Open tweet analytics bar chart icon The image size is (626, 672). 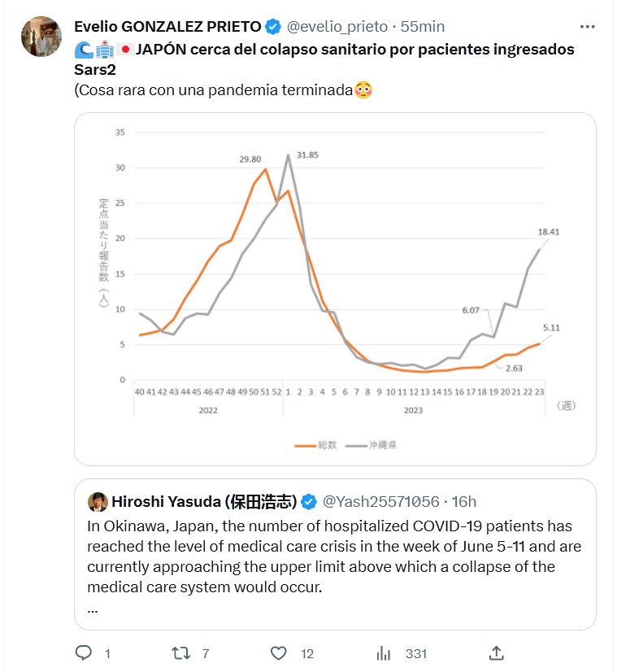(x=384, y=652)
